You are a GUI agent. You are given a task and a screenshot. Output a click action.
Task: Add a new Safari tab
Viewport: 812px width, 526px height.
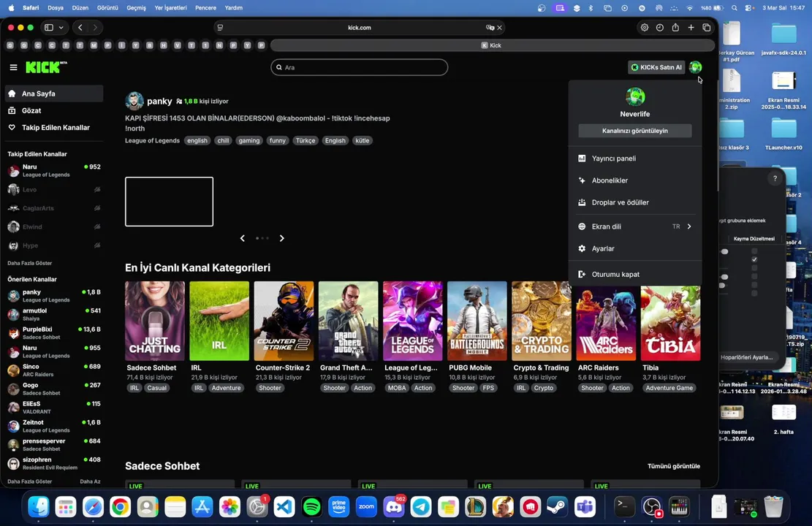tap(691, 28)
